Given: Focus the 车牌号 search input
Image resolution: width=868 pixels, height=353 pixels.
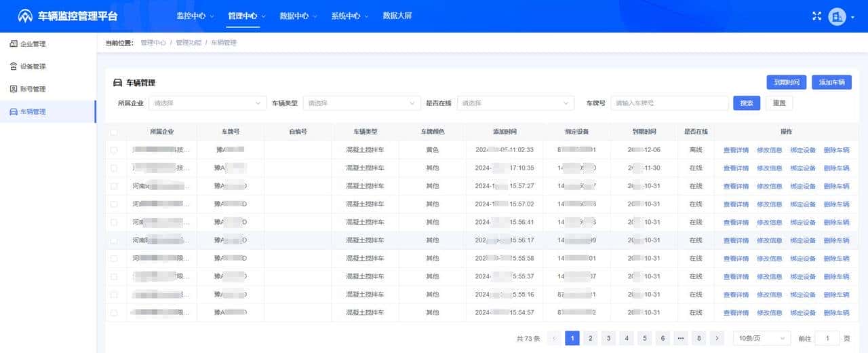Looking at the screenshot, I should coord(669,103).
